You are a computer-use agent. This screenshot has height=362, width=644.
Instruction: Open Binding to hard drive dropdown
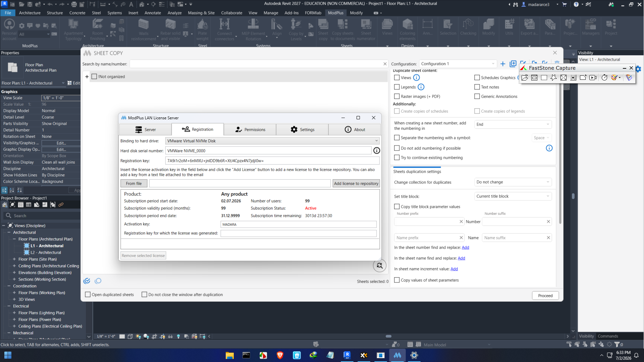tap(272, 141)
